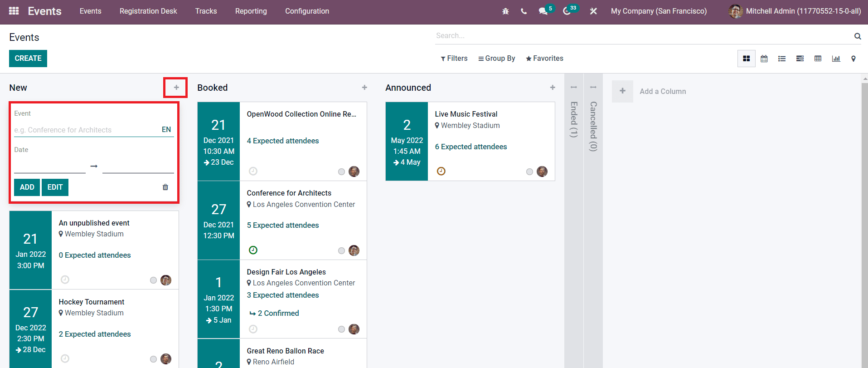868x368 pixels.
Task: Open the apps grid menu icon
Action: 14,11
